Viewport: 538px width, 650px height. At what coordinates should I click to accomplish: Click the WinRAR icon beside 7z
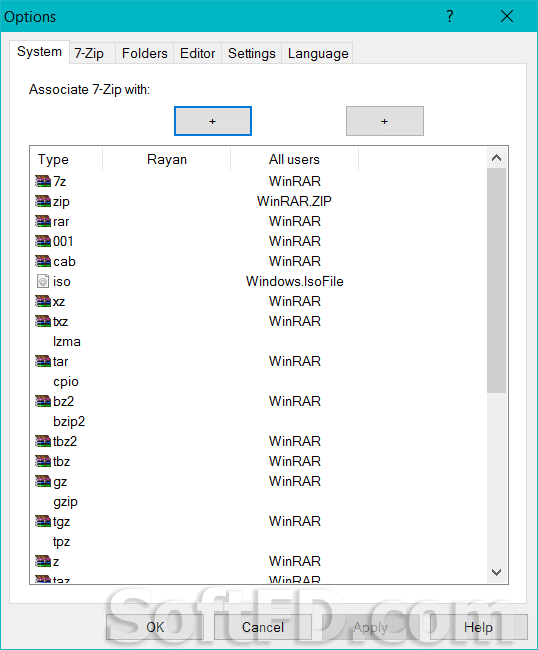point(43,181)
